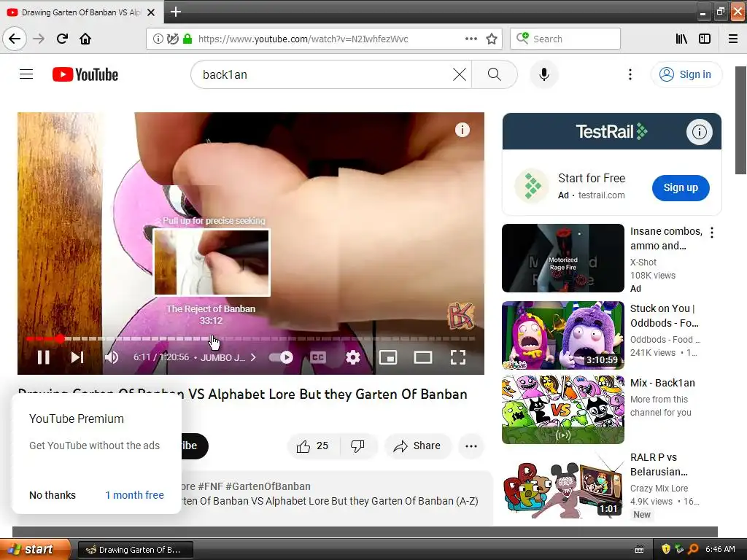This screenshot has height=560, width=747.
Task: Click the green padlock security icon
Action: (x=187, y=39)
